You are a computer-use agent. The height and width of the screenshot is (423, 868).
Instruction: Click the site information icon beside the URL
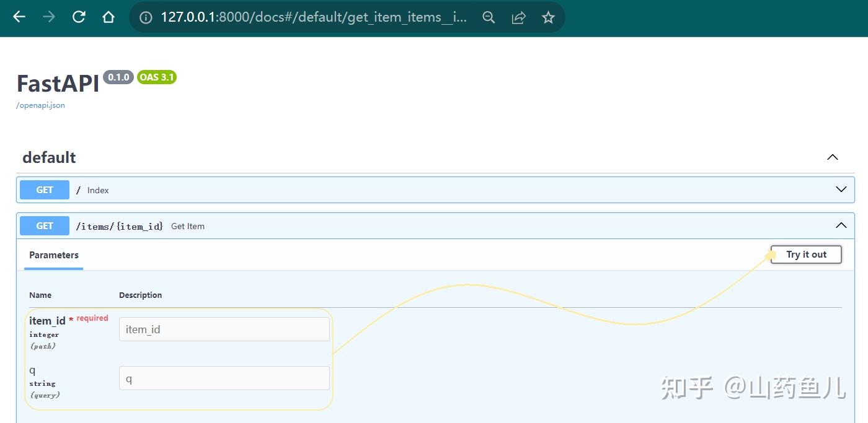(x=145, y=17)
